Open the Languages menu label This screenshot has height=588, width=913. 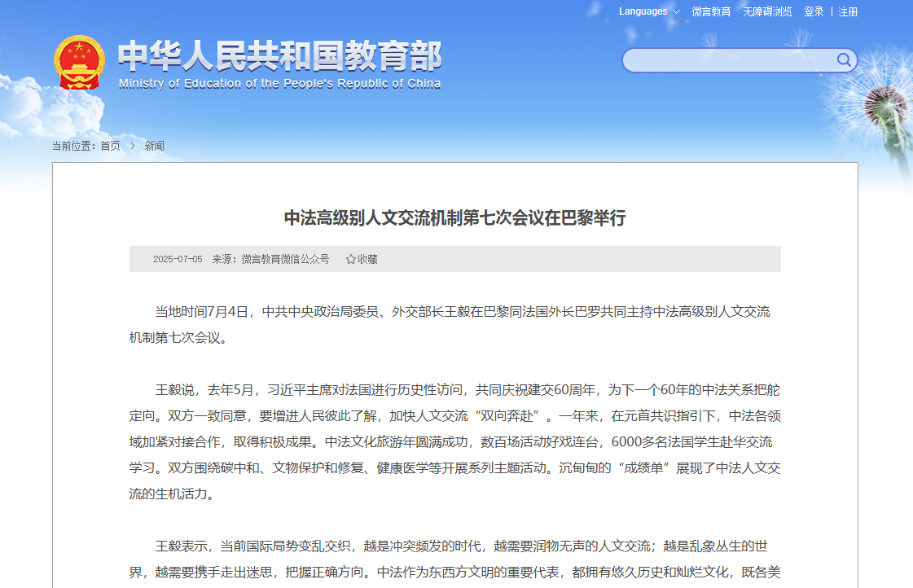click(x=643, y=11)
